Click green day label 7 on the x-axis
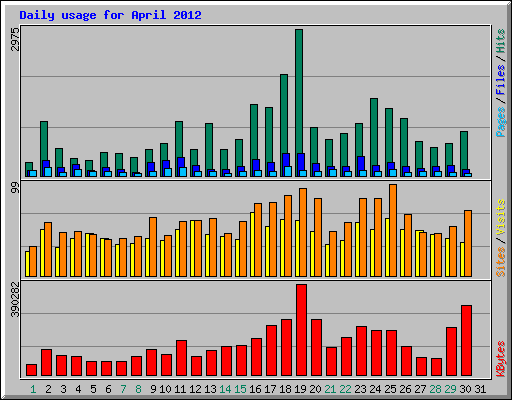512x400 pixels. [123, 389]
